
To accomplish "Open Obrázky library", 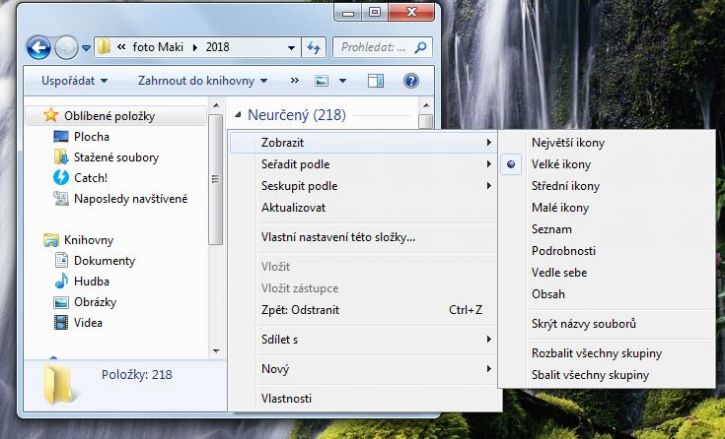I will 95,302.
